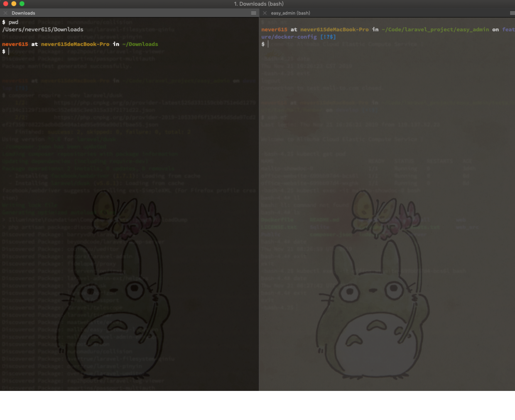Image resolution: width=515 pixels, height=420 pixels.
Task: Click the "~/Downloads" path in the prompt
Action: [140, 44]
